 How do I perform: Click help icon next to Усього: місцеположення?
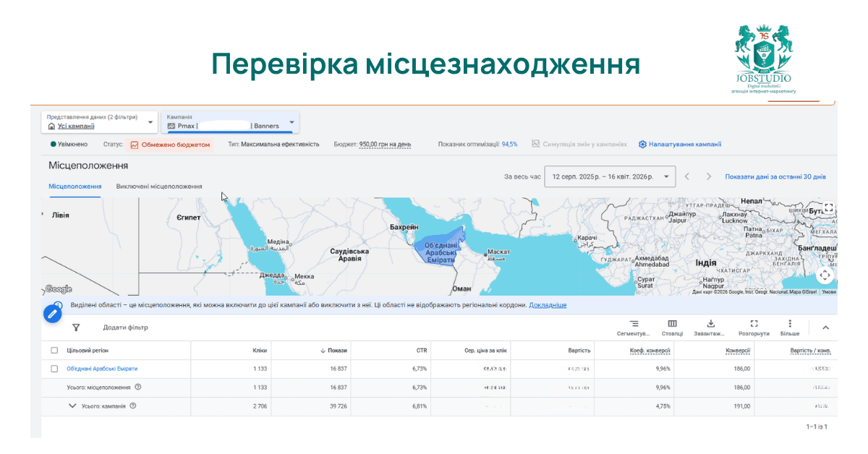[x=138, y=387]
